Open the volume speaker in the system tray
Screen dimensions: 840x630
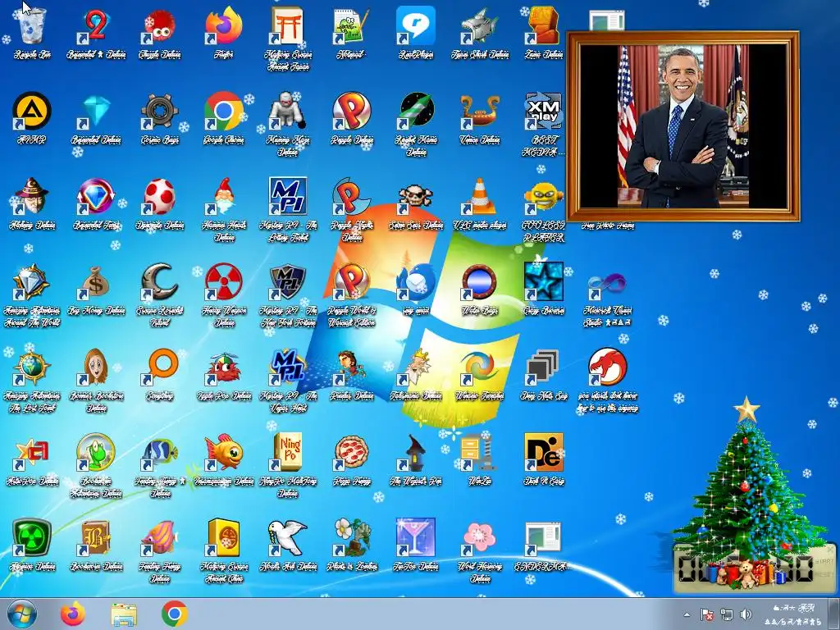[x=745, y=614]
